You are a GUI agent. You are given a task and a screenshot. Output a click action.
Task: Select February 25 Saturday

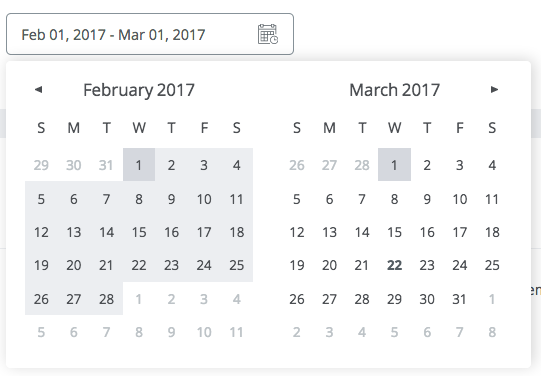237,265
